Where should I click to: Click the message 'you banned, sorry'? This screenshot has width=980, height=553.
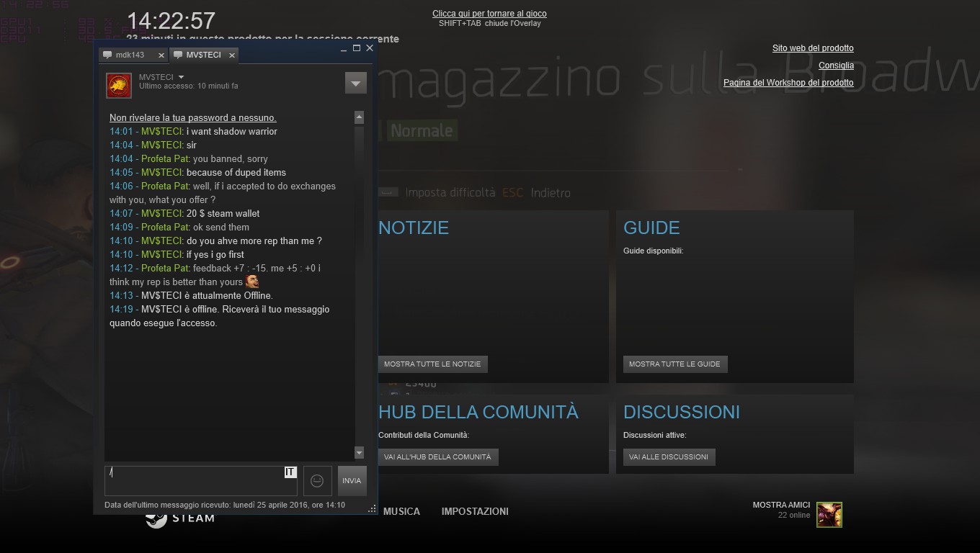(x=230, y=158)
